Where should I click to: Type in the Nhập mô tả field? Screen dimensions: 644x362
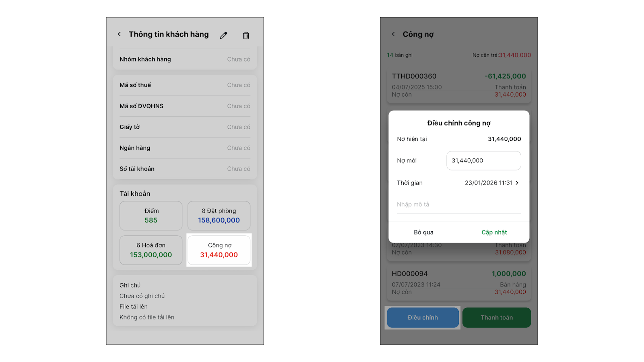[x=458, y=205]
